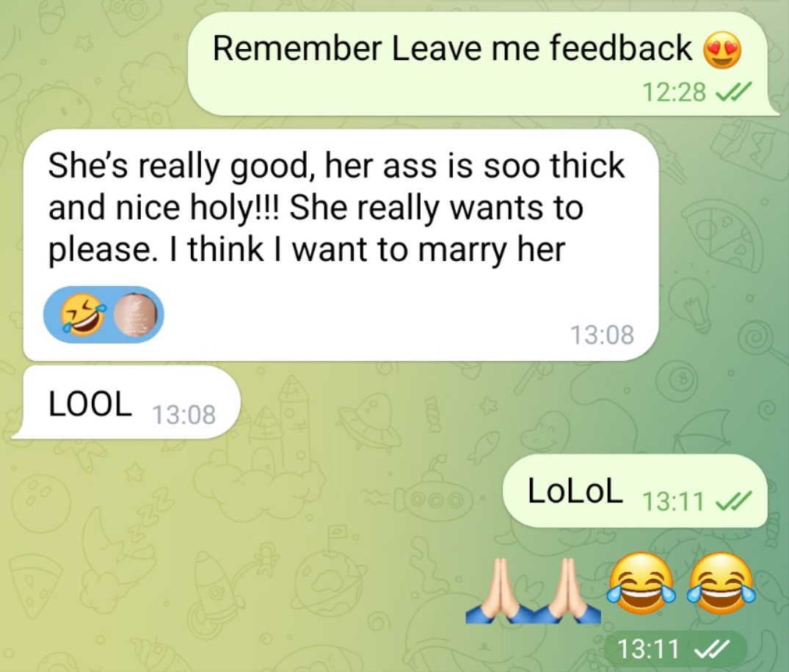Select the 'She's really good' message bubble
This screenshot has height=672, width=789.
click(341, 245)
